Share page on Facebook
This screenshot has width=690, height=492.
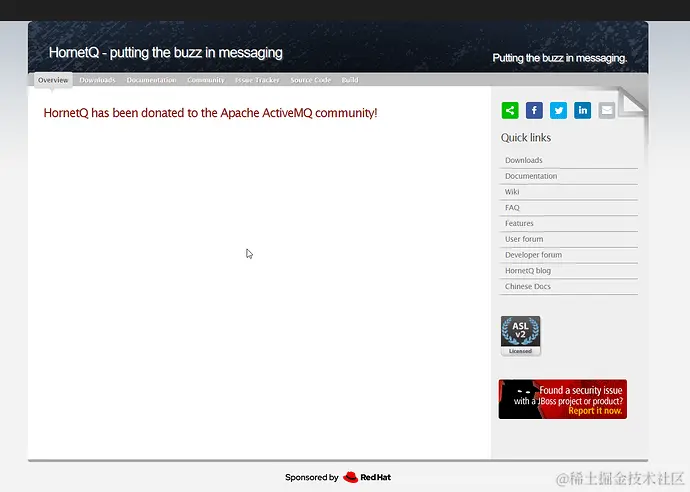coord(534,110)
